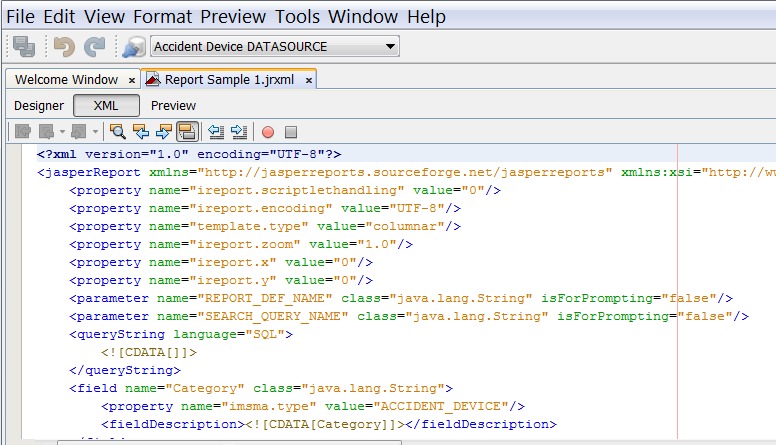Switch to the Preview view

pos(173,105)
